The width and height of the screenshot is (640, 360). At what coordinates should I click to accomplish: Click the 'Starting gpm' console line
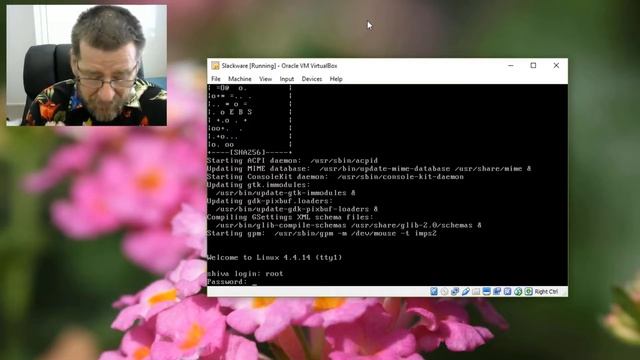322,233
